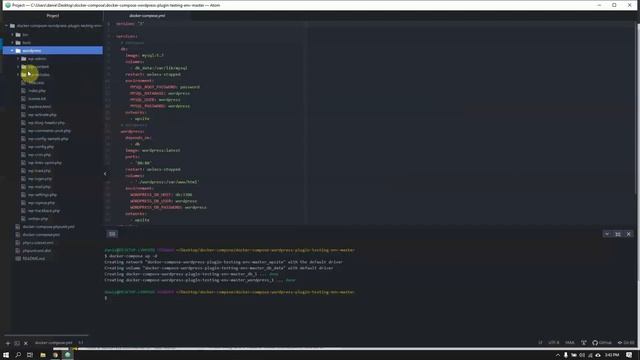Open the GitHub panel from status bar
This screenshot has height=360, width=640.
coord(602,343)
